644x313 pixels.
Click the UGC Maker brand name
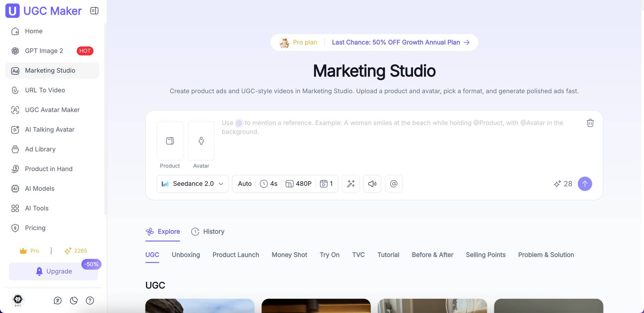[x=52, y=11]
